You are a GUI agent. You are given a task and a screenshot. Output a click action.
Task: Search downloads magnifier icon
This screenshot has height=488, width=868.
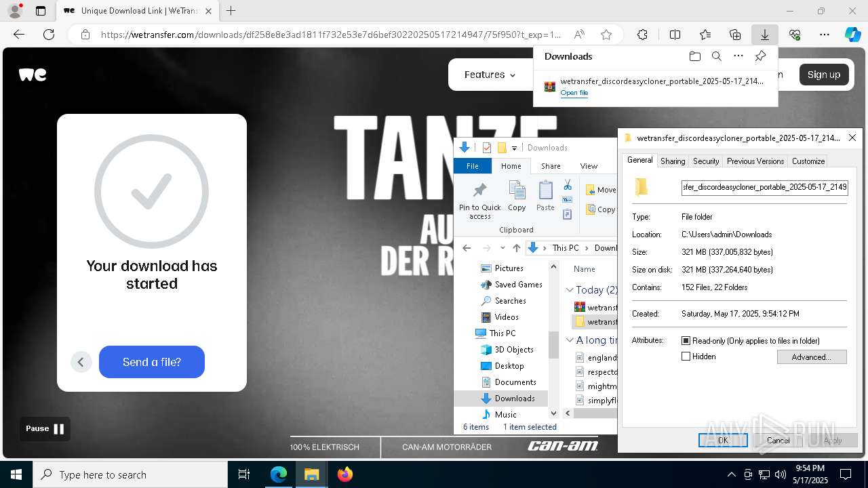pos(717,56)
